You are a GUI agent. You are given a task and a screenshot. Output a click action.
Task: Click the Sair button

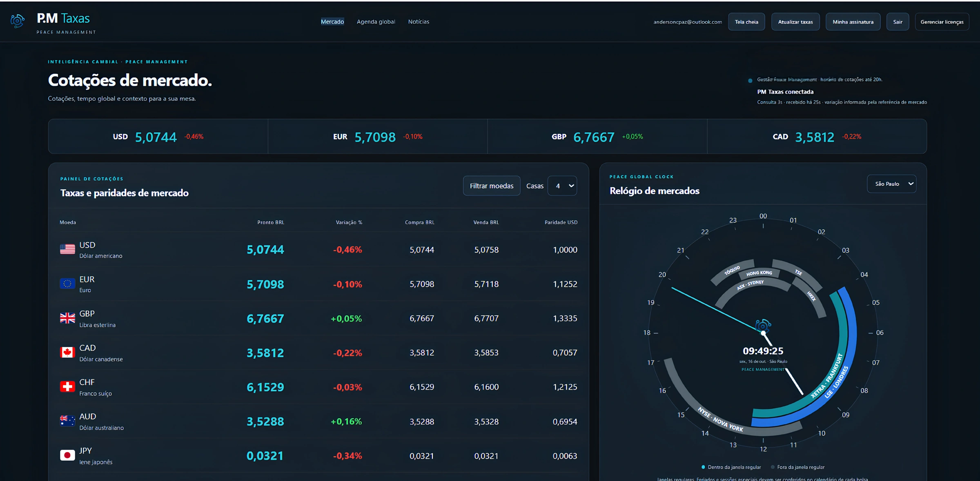click(898, 22)
